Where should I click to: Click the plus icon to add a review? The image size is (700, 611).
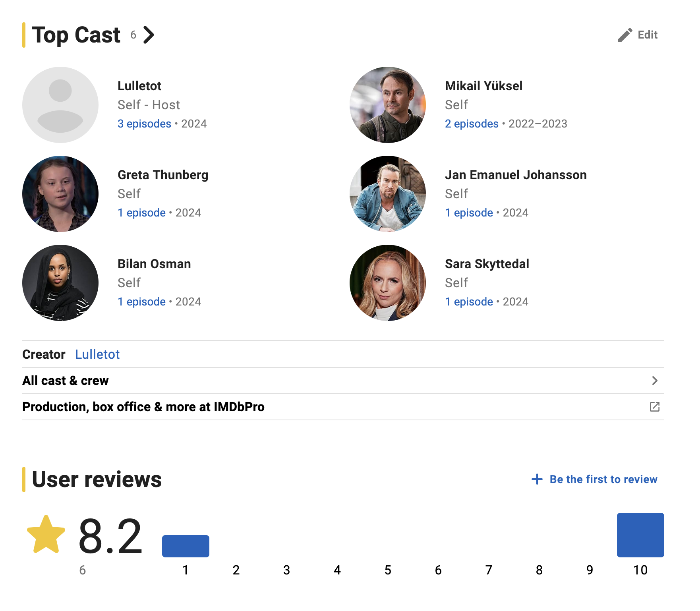point(537,479)
